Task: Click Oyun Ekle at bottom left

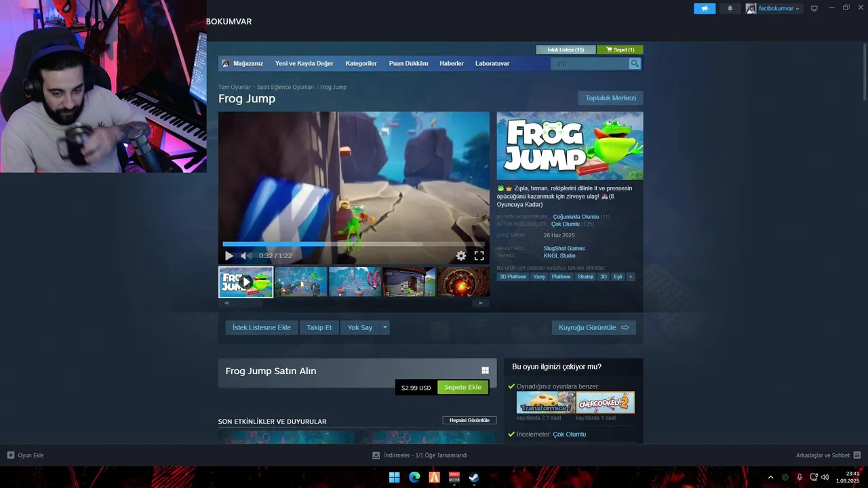Action: click(25, 455)
